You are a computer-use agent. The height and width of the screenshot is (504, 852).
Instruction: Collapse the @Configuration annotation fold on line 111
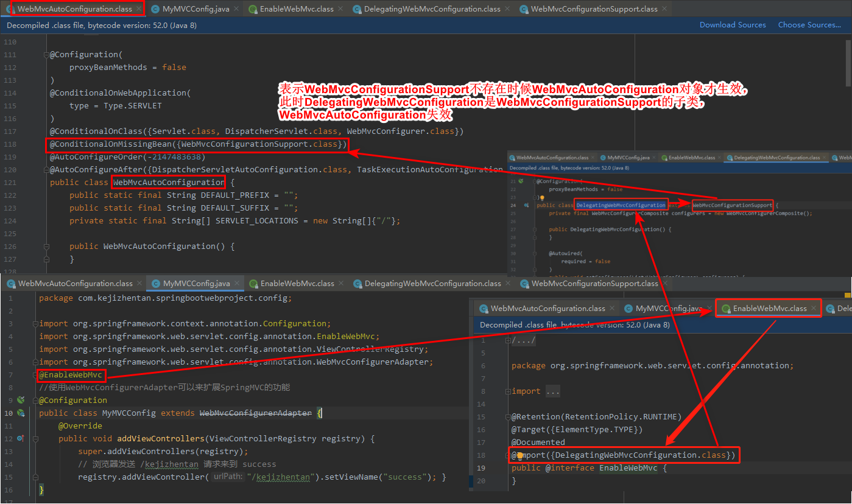[x=46, y=54]
